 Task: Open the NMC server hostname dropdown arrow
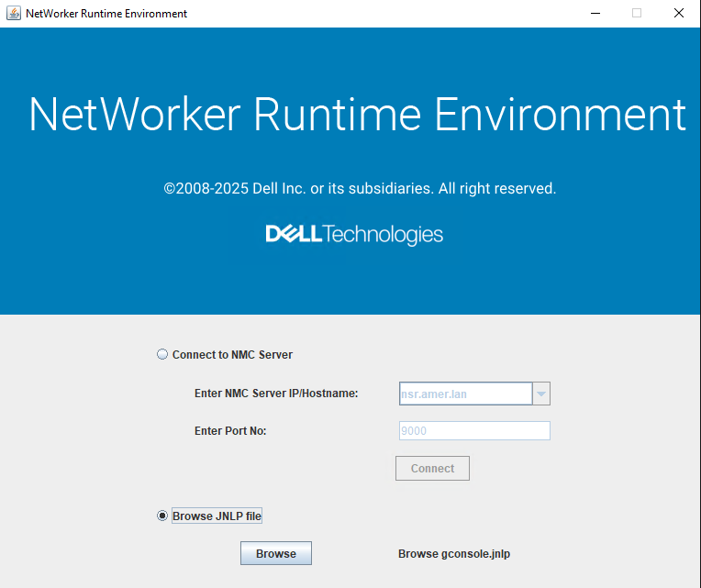[x=541, y=394]
